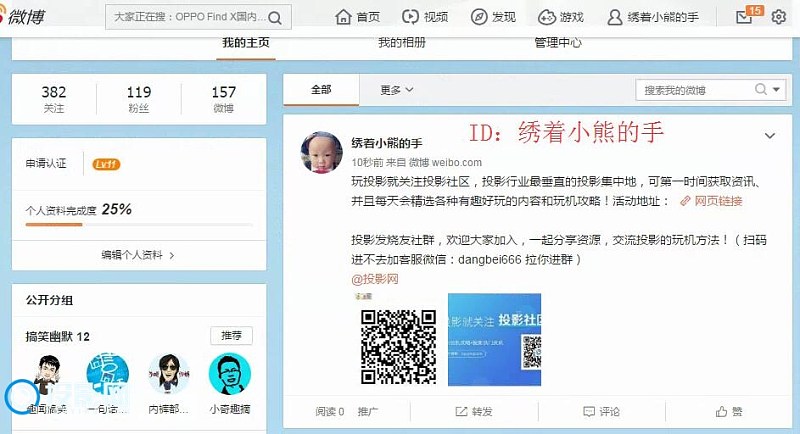Image resolution: width=800 pixels, height=434 pixels.
Task: Open 视频 video section
Action: pyautogui.click(x=425, y=17)
